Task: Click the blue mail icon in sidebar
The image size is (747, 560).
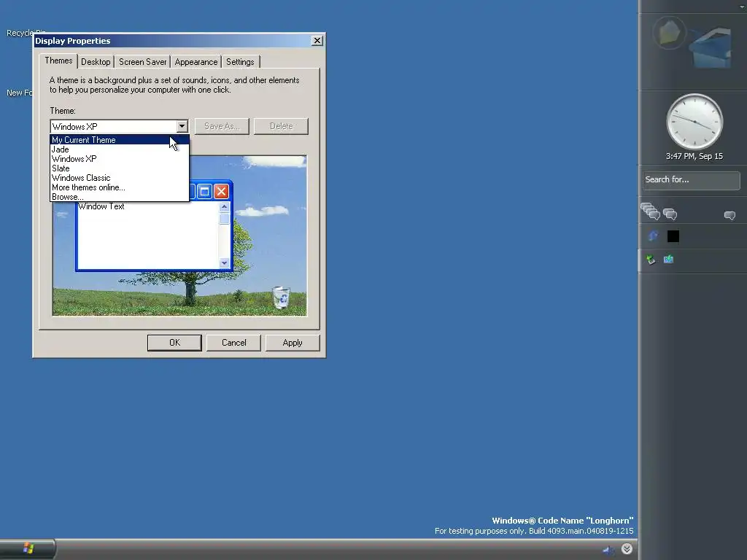Action: 668,259
